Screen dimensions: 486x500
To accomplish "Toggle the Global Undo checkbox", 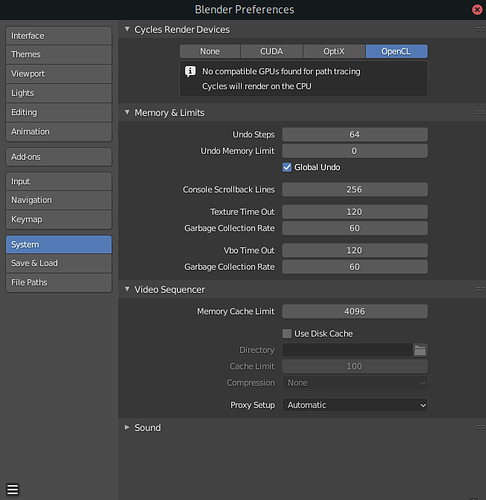I will tap(287, 167).
